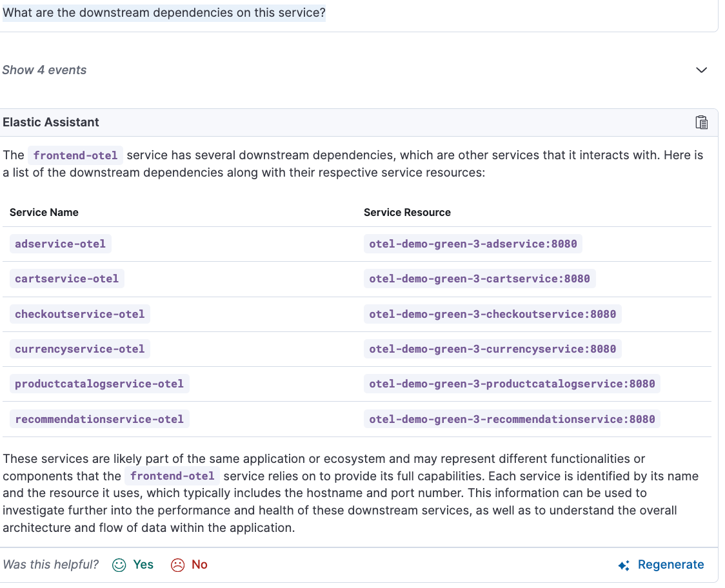Click the currencyservice-otel service name
The width and height of the screenshot is (725, 588).
pos(80,349)
